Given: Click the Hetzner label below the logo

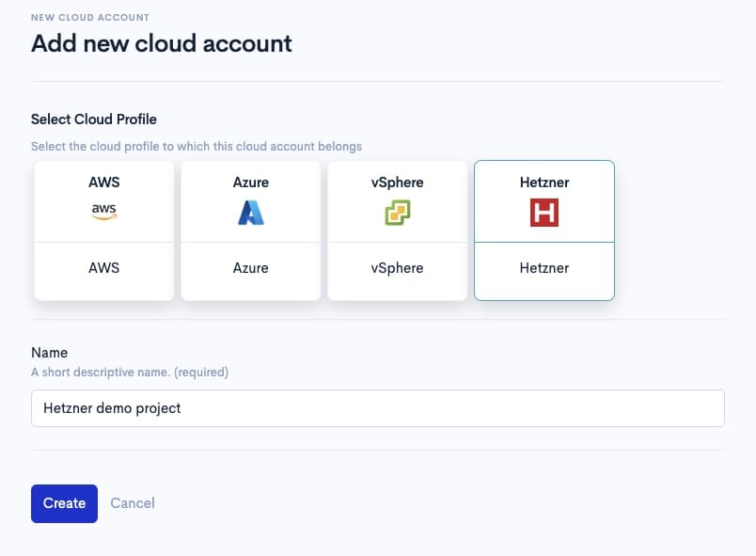Looking at the screenshot, I should tap(543, 268).
